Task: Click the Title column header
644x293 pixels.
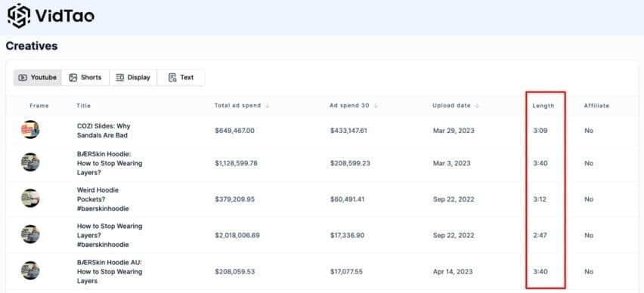Action: coord(83,106)
